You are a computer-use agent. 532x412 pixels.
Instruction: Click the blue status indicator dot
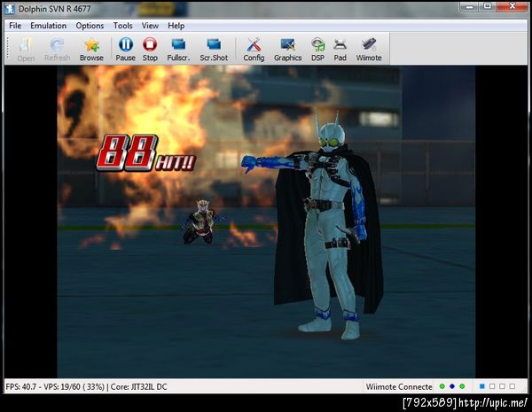click(452, 386)
